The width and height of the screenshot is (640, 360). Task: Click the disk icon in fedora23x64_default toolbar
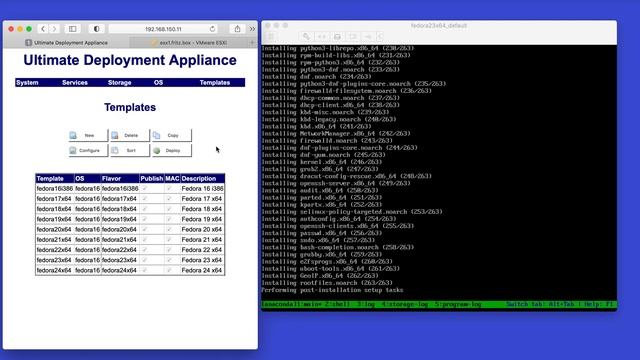tap(337, 37)
